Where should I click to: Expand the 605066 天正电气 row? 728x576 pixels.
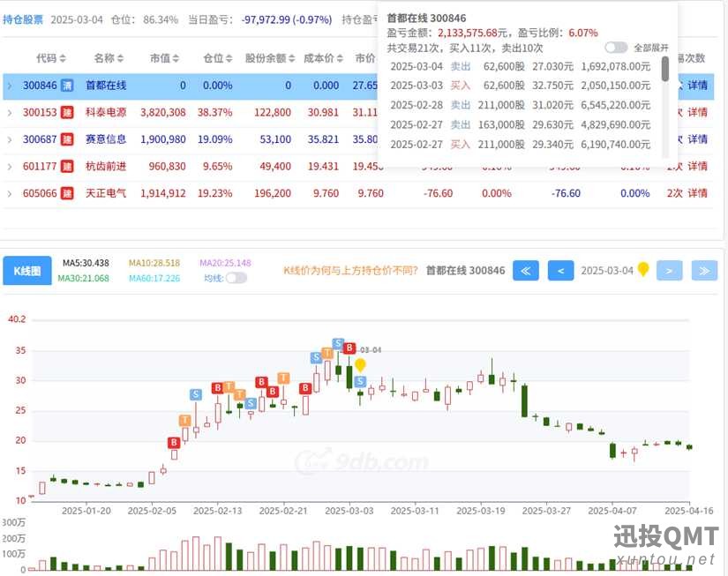coord(10,193)
